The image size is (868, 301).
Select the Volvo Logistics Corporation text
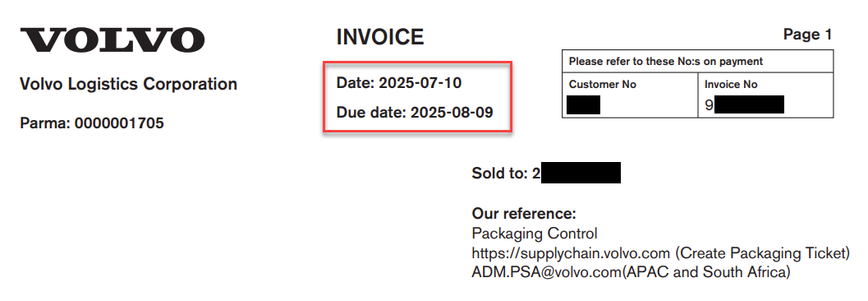click(x=128, y=84)
